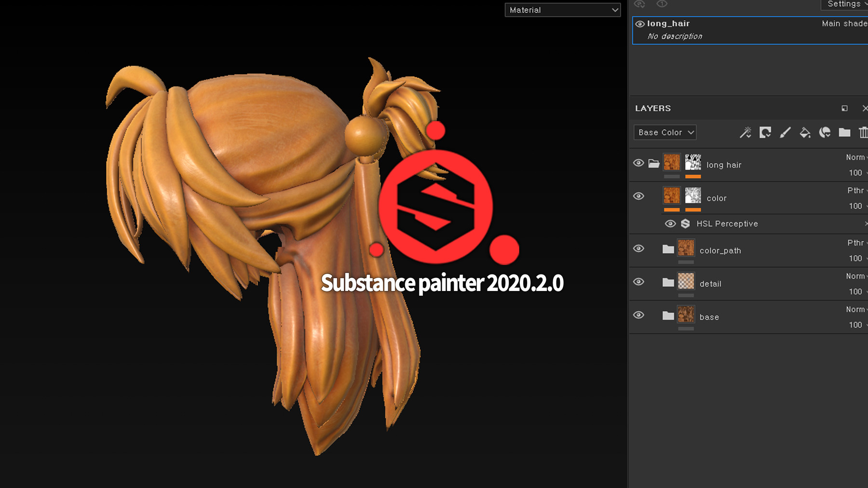The height and width of the screenshot is (488, 868).
Task: Click the add effect magic wand icon
Action: [746, 132]
